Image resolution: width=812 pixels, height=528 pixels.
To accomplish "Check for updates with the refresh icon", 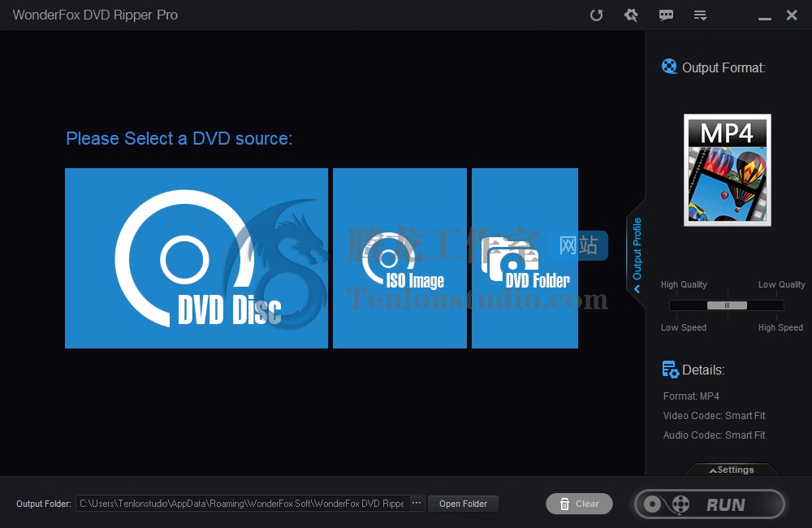I will [597, 15].
